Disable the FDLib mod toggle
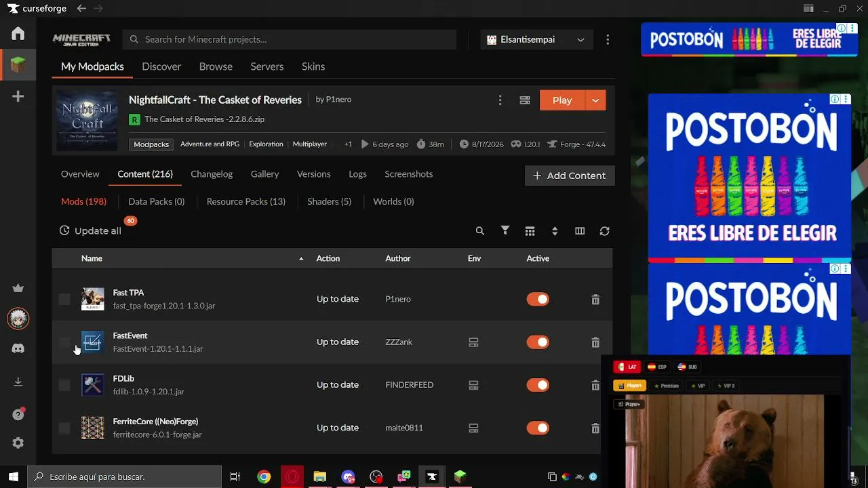 pos(538,385)
